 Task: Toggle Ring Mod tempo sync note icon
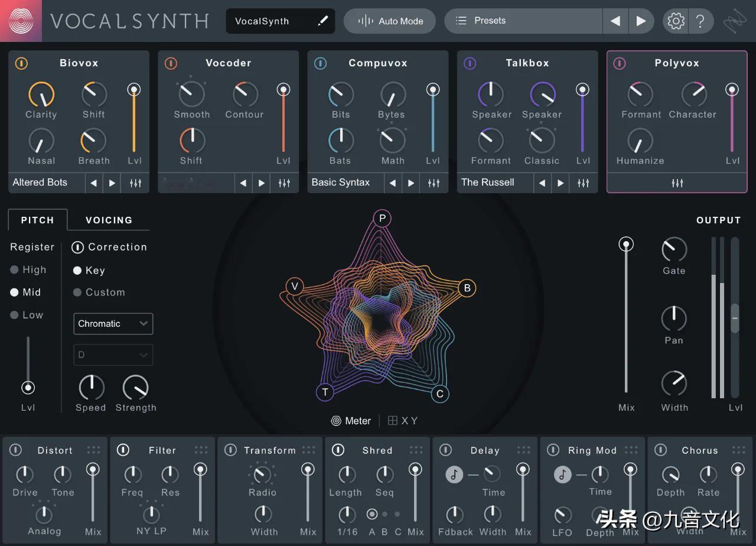coord(562,474)
